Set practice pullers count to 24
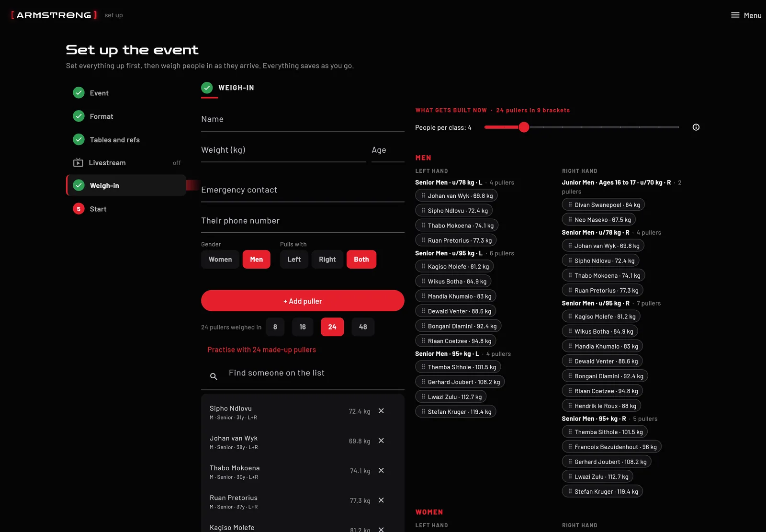The width and height of the screenshot is (766, 532). click(x=332, y=327)
